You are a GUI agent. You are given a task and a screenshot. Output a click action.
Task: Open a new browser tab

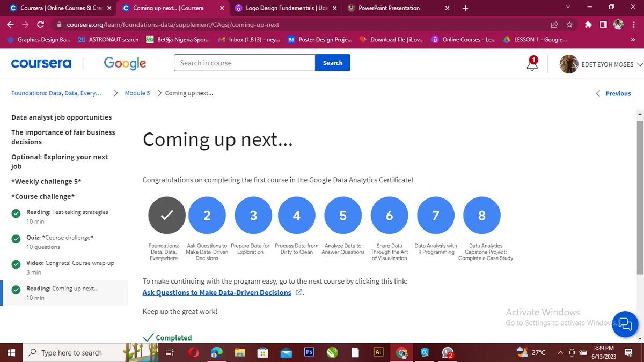(x=465, y=8)
